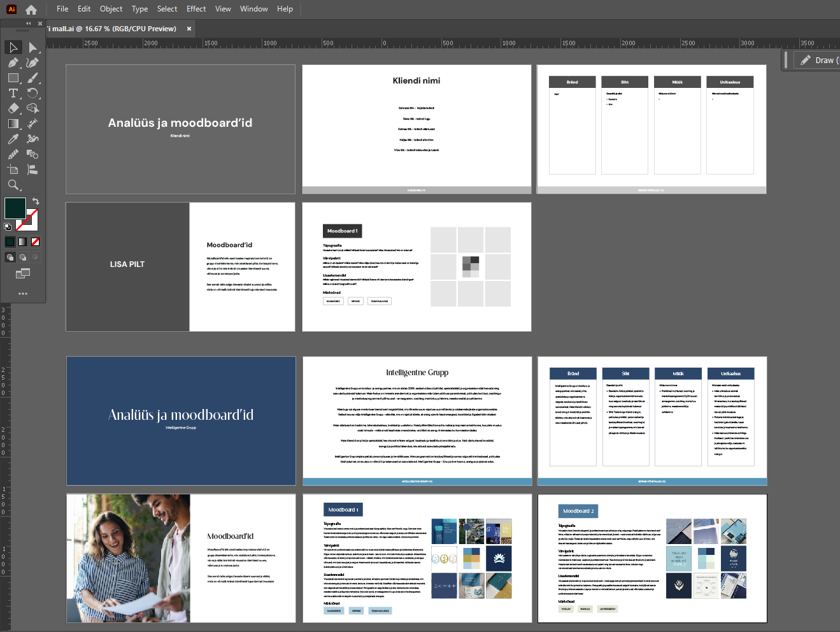
Task: Open the Window menu
Action: 253,9
